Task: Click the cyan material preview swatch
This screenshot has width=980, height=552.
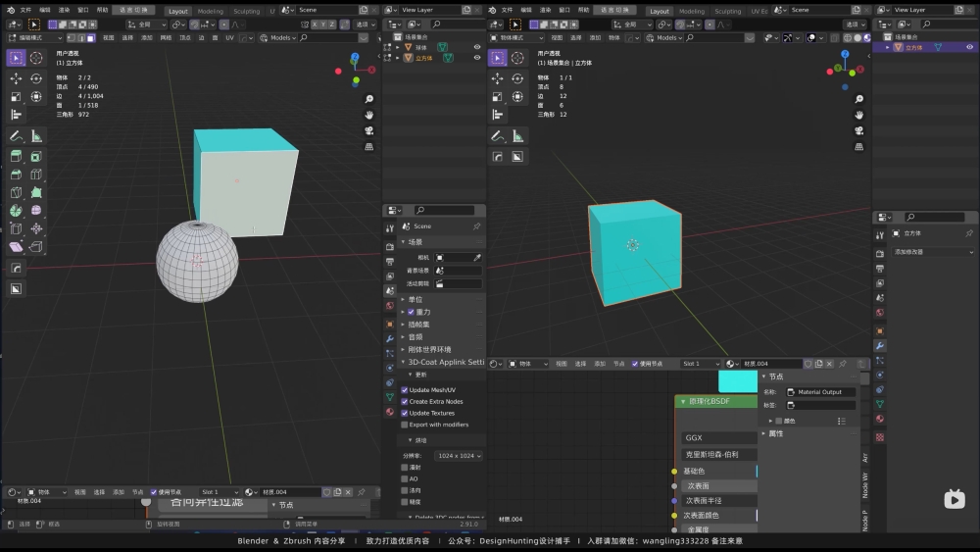Action: (738, 381)
